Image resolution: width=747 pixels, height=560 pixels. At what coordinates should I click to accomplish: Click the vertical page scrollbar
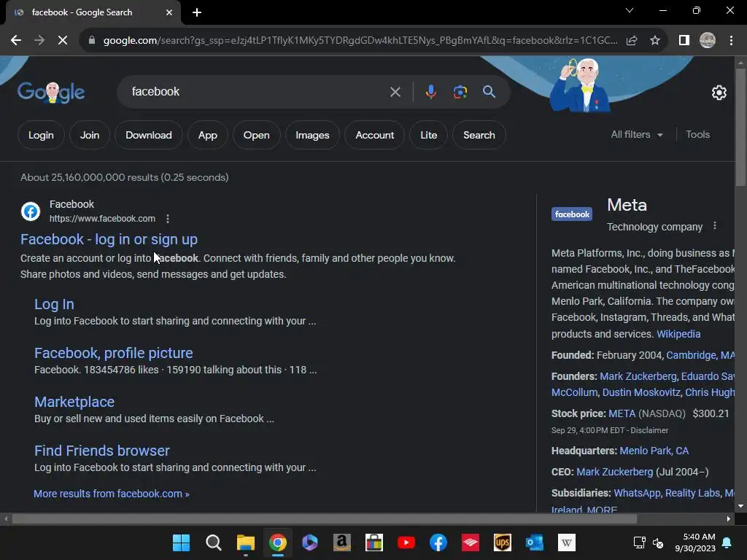(x=740, y=128)
